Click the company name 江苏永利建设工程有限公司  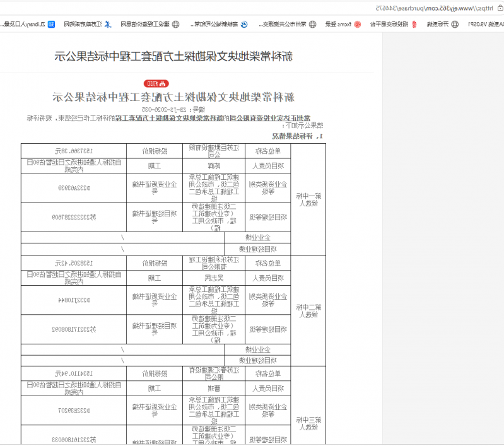coord(214,263)
